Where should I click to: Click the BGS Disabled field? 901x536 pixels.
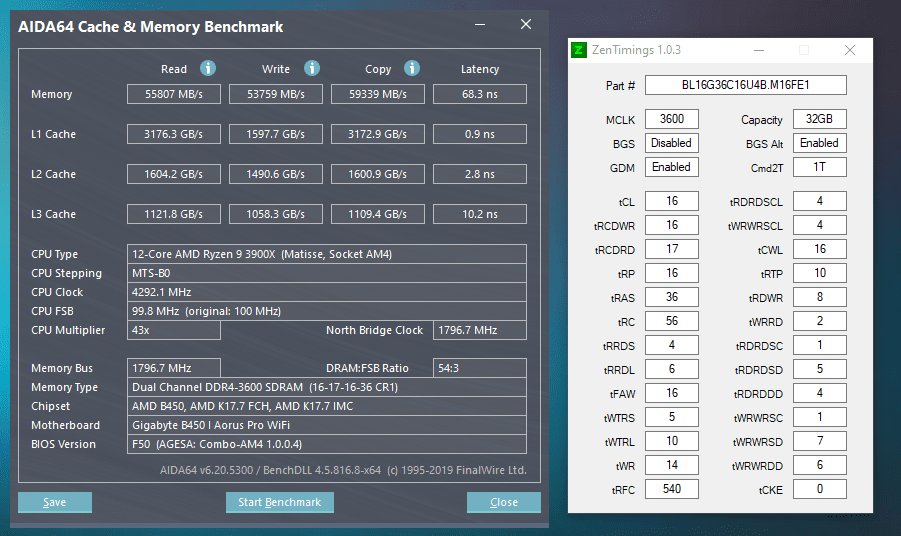(x=672, y=143)
